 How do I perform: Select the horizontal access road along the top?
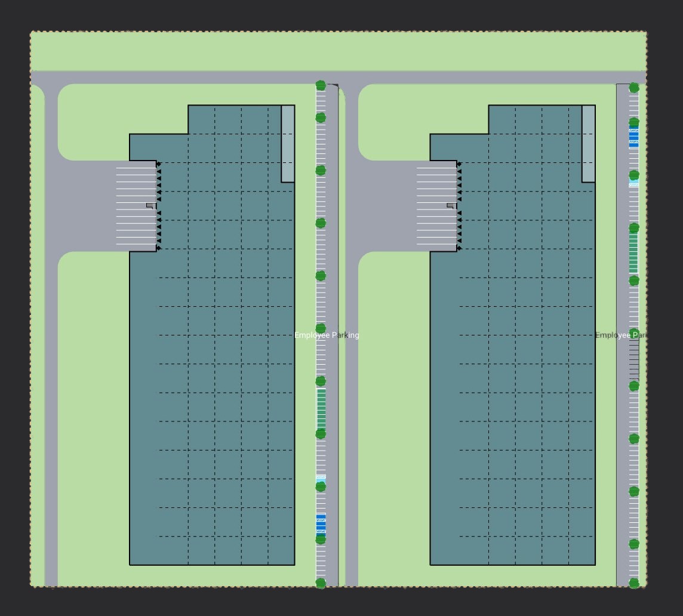click(x=338, y=78)
